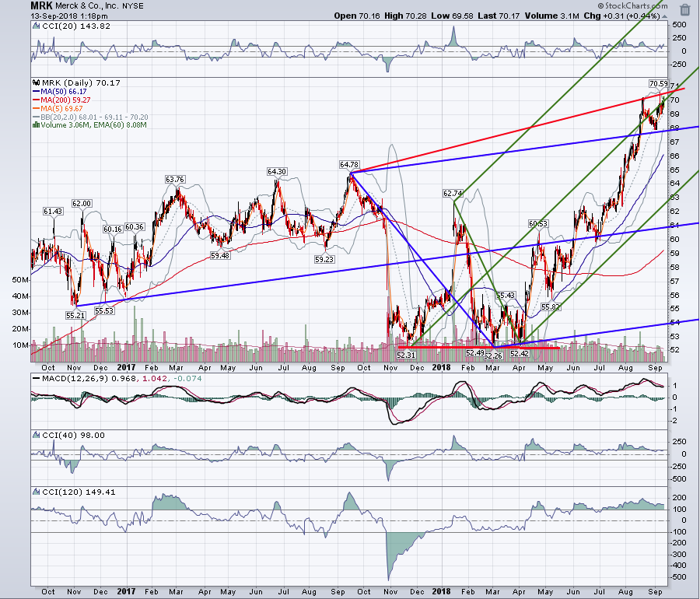Click the CCI(120) 149.41 indicator label
Screen dimensions: 700x599
79,492
